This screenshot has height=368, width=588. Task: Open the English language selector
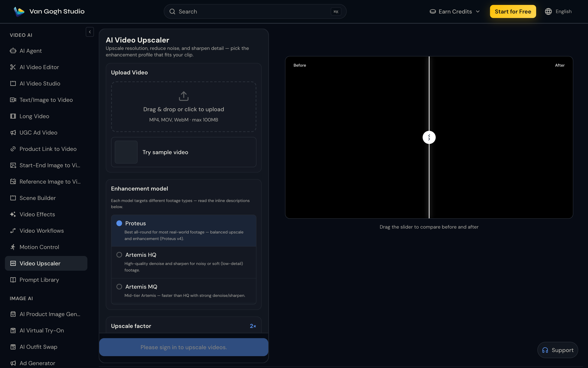[558, 11]
